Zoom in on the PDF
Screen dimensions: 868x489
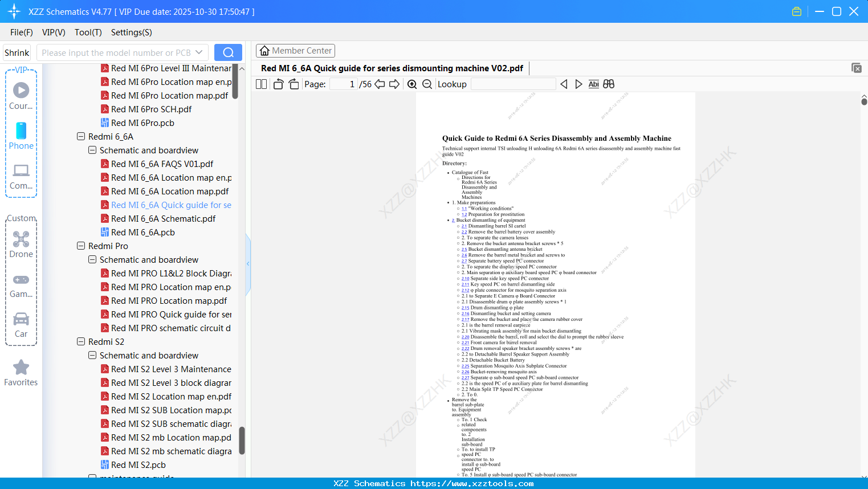(x=412, y=84)
